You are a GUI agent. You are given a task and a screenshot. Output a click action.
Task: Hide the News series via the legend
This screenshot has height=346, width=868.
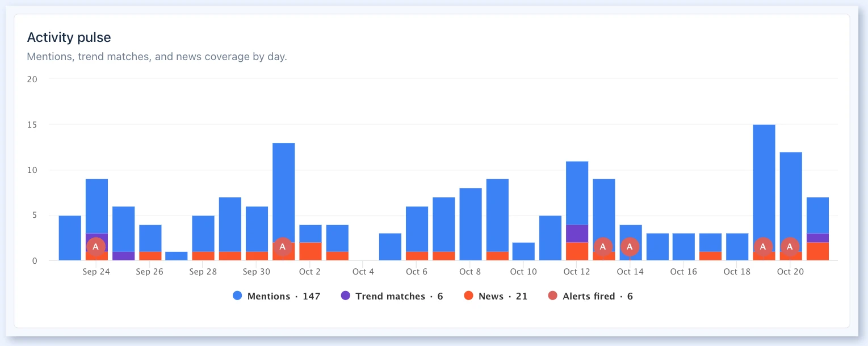click(x=496, y=296)
